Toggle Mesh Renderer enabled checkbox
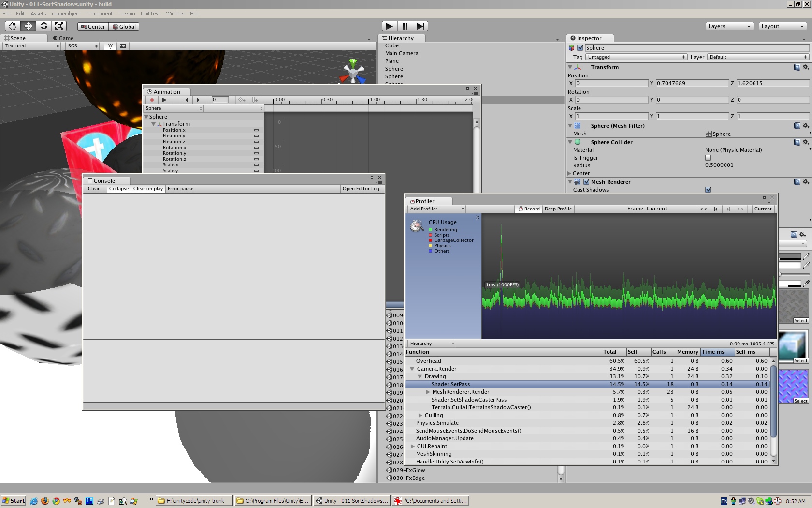 586,182
